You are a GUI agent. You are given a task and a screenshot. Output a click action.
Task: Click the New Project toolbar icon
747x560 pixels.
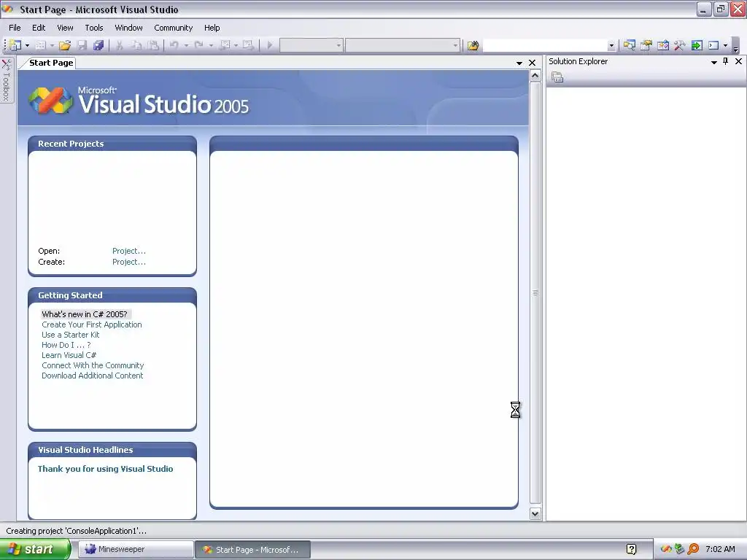click(x=15, y=45)
